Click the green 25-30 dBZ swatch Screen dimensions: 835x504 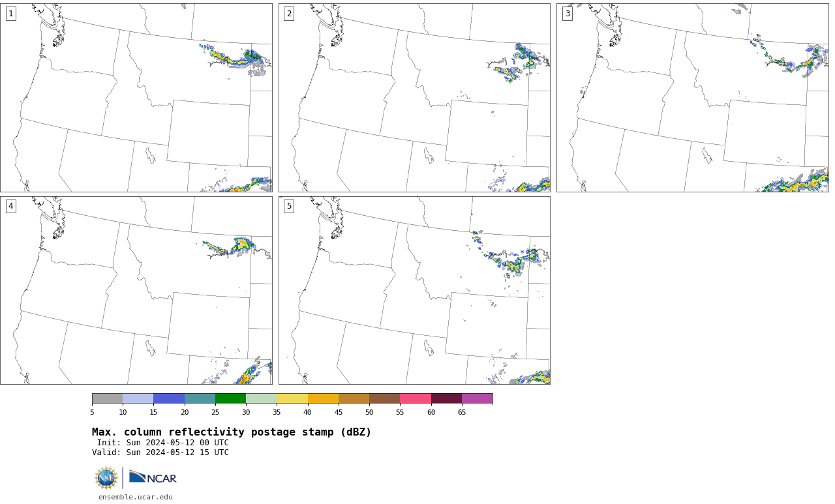pos(230,398)
